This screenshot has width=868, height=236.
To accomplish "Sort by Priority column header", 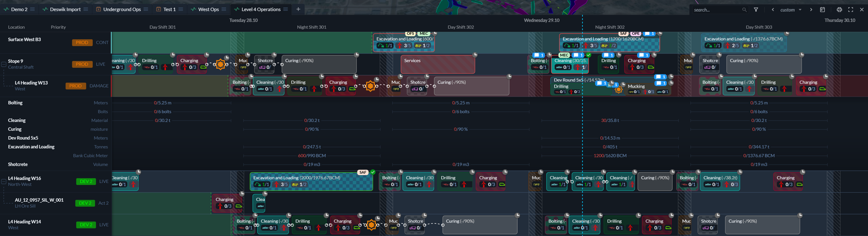I will tap(58, 27).
